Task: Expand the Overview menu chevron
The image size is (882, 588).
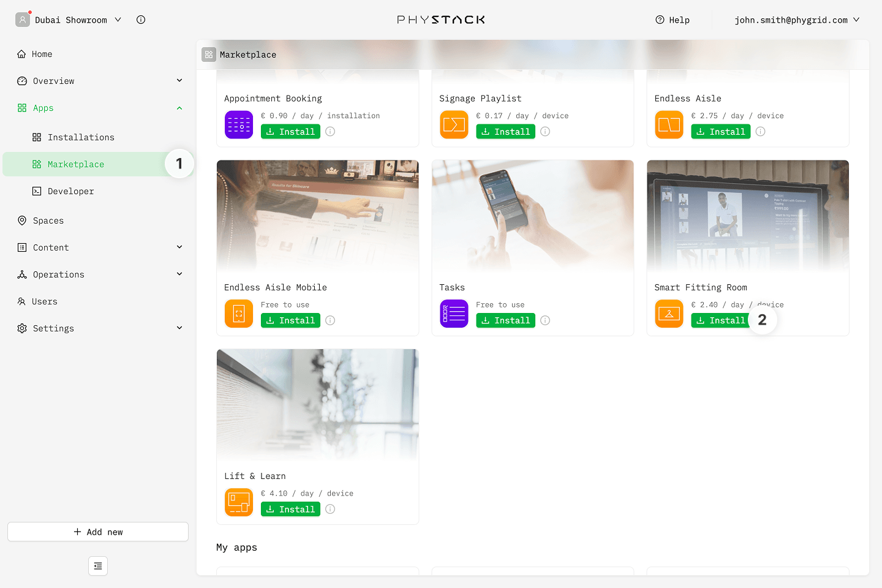Action: 179,80
